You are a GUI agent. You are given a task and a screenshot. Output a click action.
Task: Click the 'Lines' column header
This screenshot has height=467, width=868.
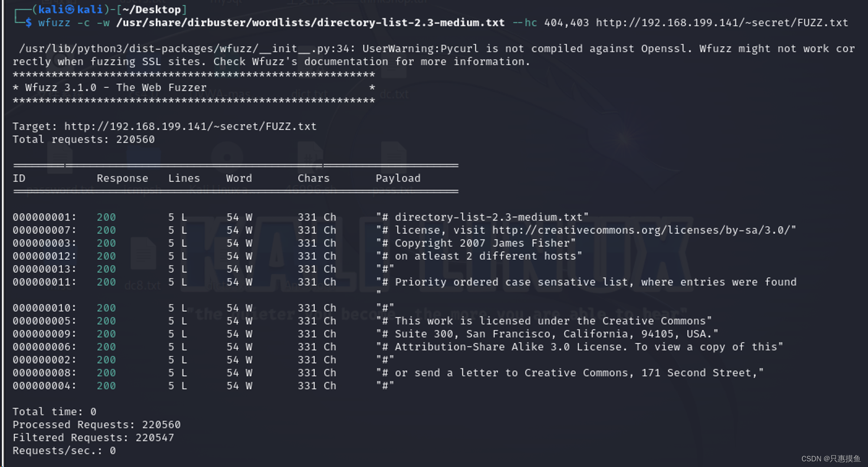(x=184, y=178)
